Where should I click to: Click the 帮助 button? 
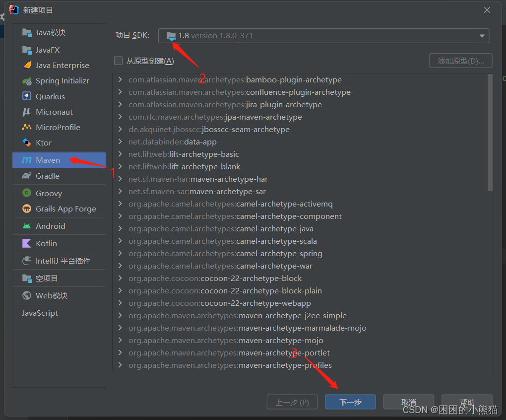[467, 402]
